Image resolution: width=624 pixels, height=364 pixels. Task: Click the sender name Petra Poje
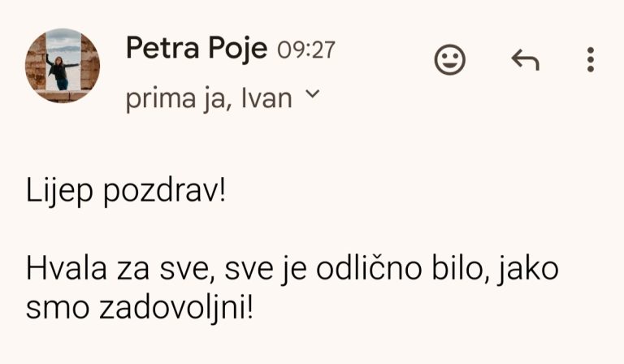(197, 49)
